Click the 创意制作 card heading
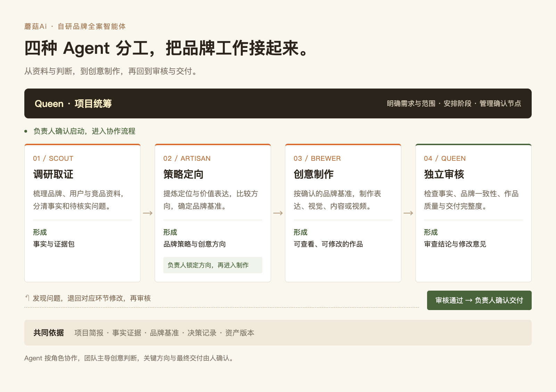556x392 pixels. coord(314,174)
